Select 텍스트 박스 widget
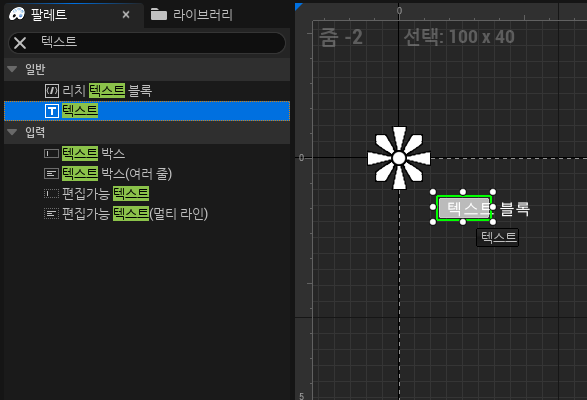 point(147,154)
